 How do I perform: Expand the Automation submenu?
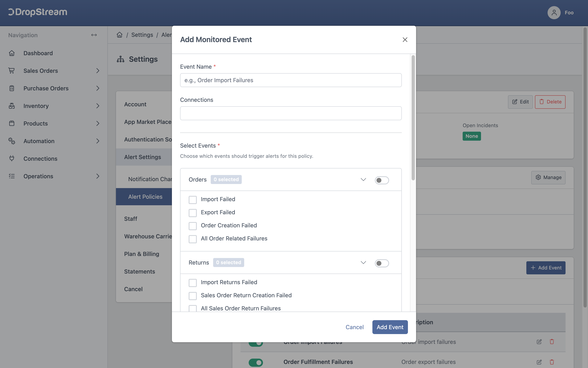[98, 141]
